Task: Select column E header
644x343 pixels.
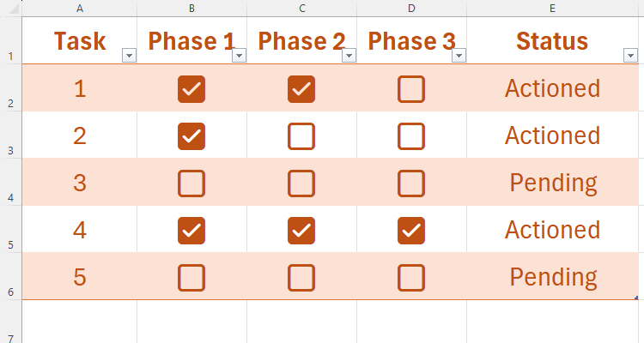Action: (x=552, y=8)
